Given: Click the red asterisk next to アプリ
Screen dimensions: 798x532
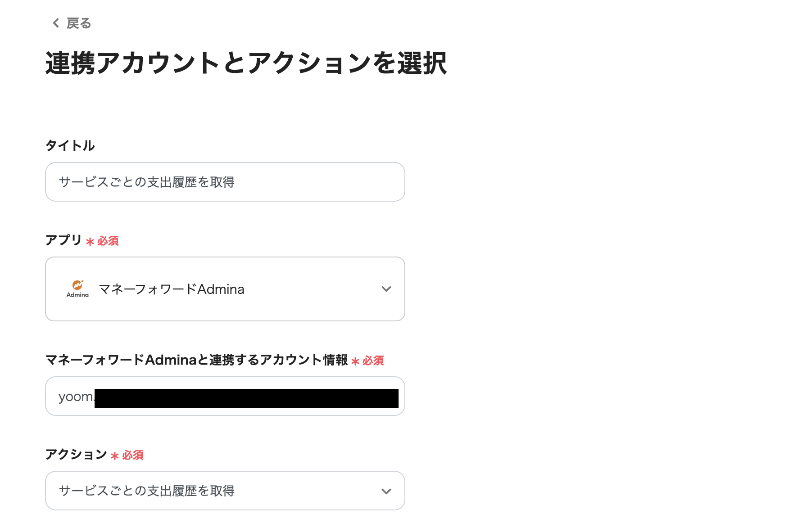Looking at the screenshot, I should (x=90, y=242).
